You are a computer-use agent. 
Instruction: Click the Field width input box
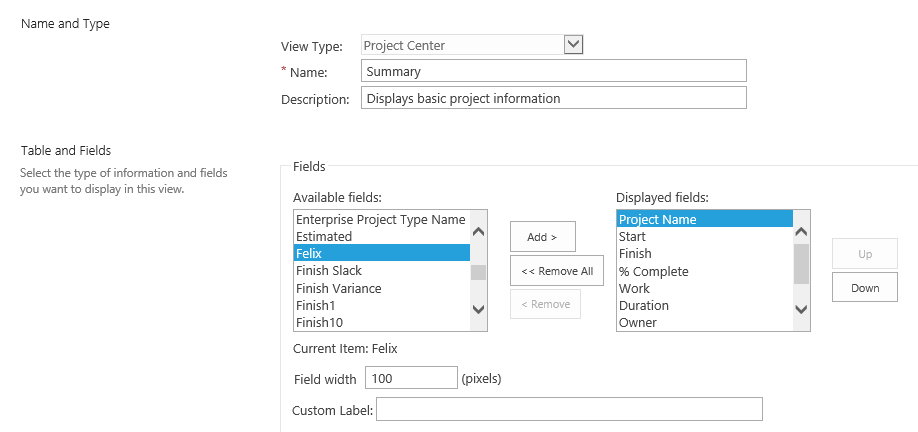[x=411, y=378]
